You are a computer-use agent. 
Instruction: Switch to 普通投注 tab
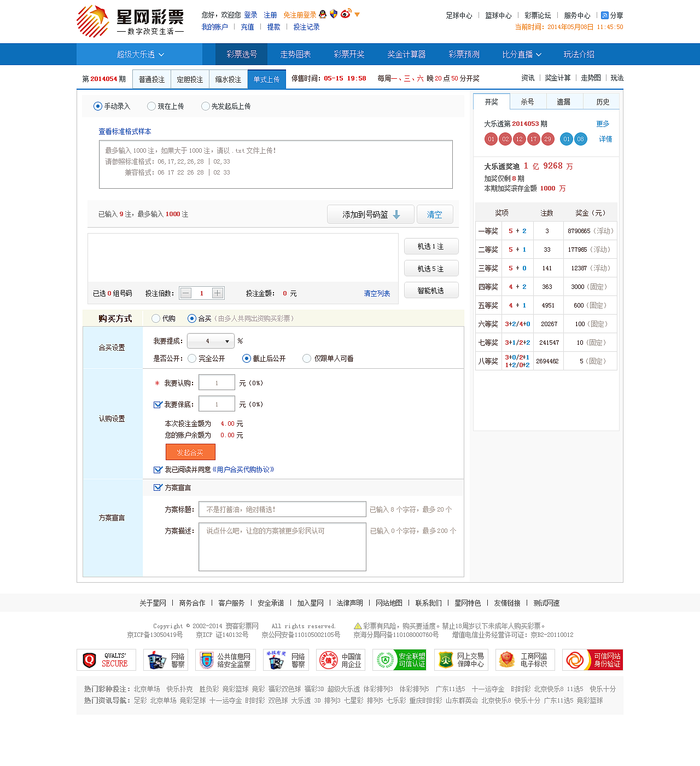[x=151, y=79]
